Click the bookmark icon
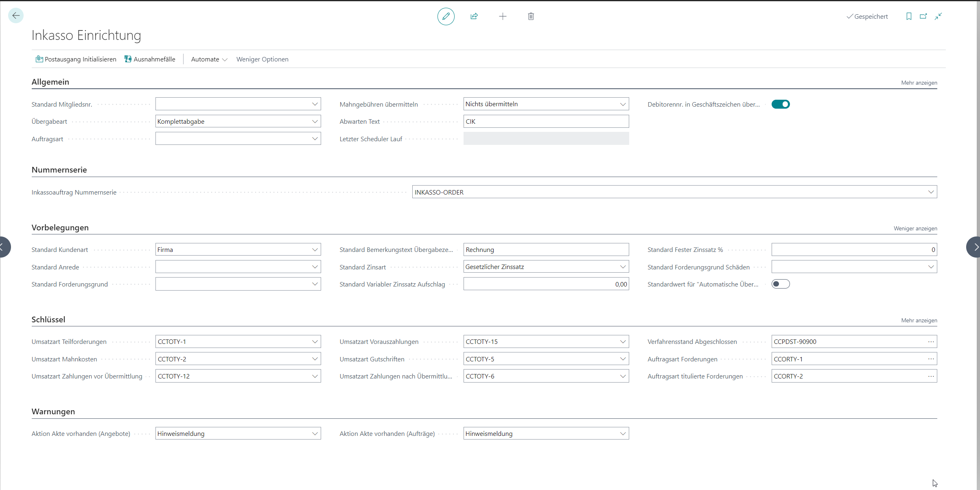The width and height of the screenshot is (980, 490). click(908, 16)
